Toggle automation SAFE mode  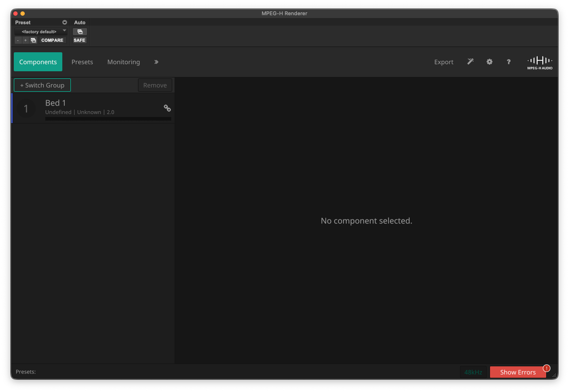pyautogui.click(x=79, y=40)
